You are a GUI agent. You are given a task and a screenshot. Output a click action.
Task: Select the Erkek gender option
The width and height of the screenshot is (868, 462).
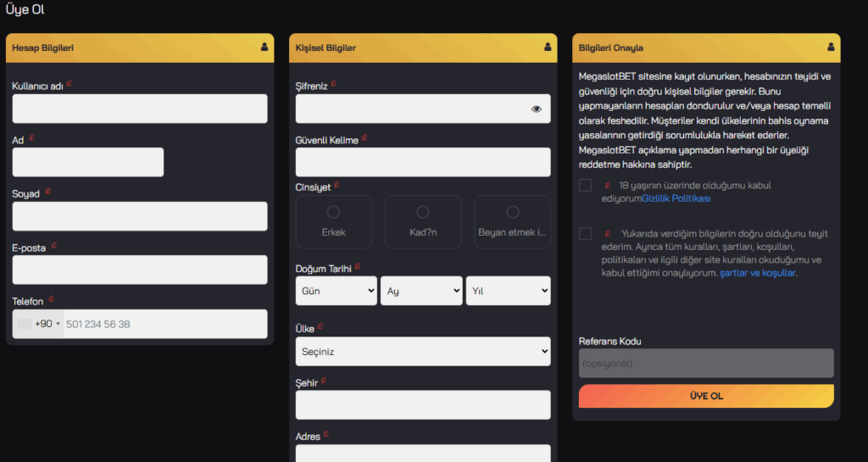pyautogui.click(x=334, y=221)
